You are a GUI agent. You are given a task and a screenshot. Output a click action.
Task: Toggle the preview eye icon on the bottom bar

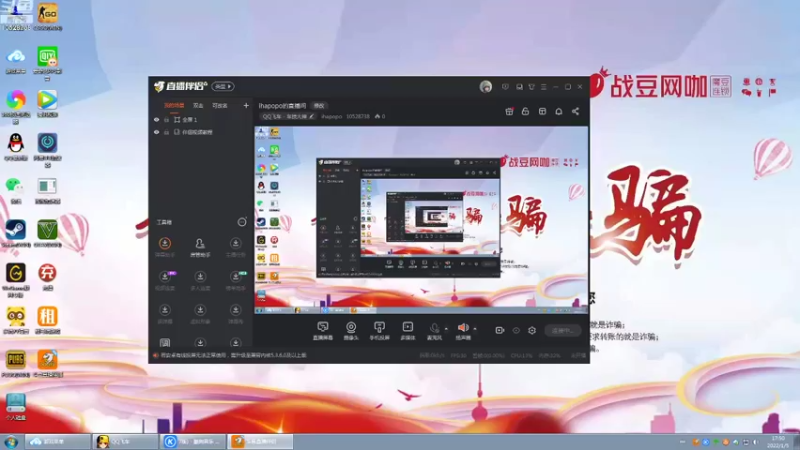[x=516, y=331]
